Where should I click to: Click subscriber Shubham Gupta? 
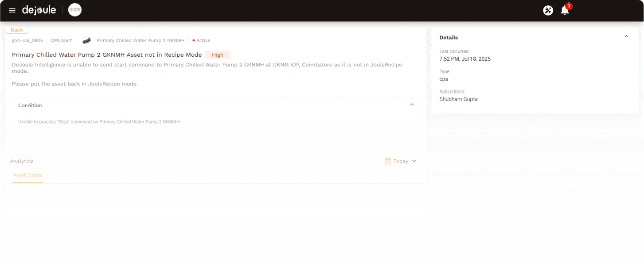tap(458, 99)
